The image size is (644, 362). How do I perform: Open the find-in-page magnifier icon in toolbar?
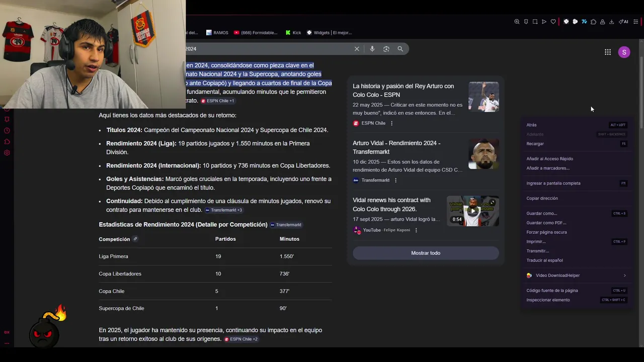click(517, 22)
